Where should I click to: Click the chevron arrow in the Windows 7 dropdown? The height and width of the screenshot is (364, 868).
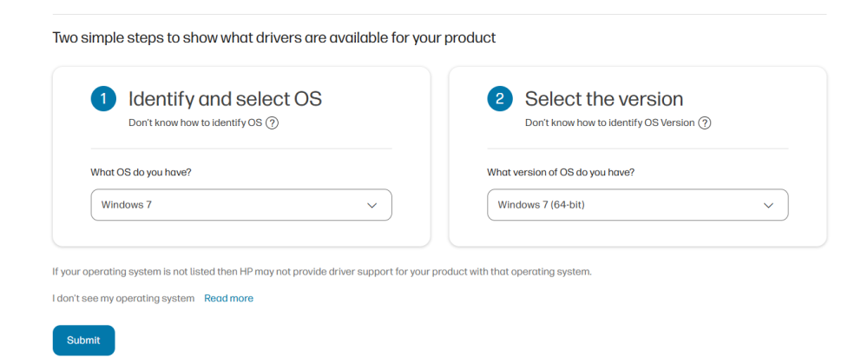(372, 205)
